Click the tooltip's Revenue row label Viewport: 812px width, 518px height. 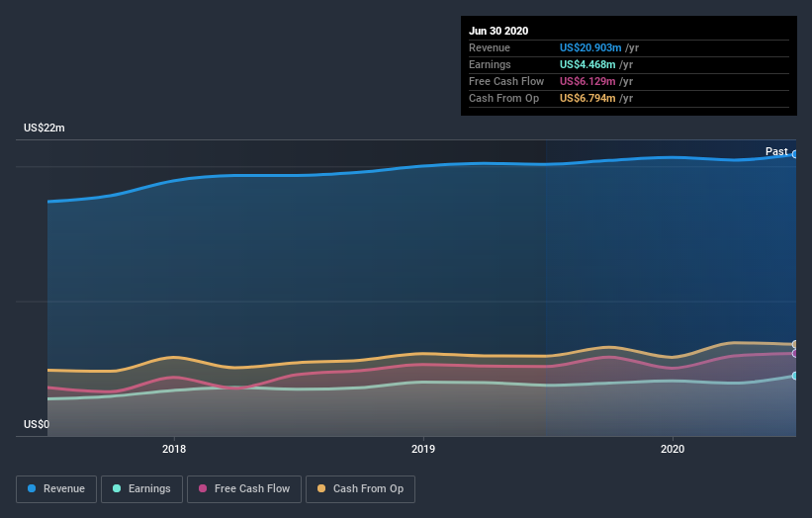pyautogui.click(x=490, y=47)
